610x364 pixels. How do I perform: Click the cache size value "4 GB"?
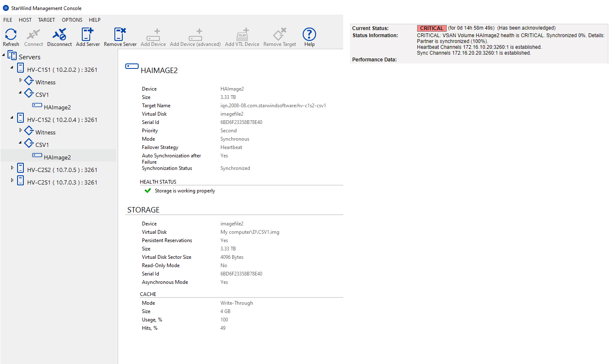(x=225, y=311)
